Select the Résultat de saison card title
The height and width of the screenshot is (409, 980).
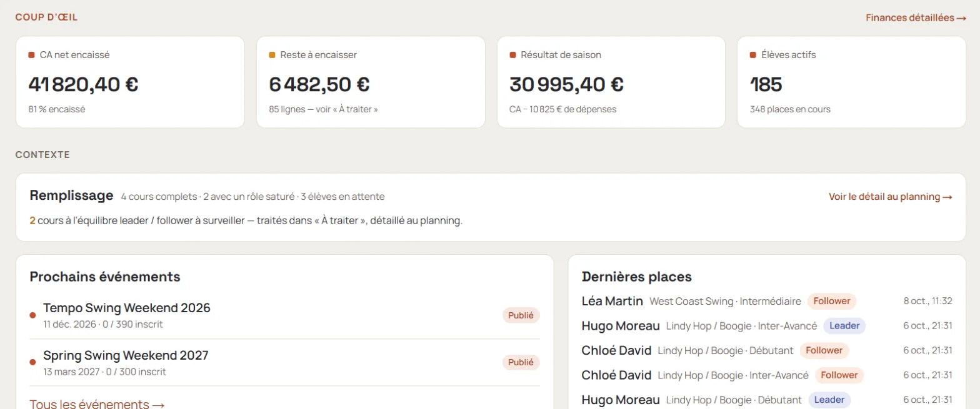click(561, 54)
